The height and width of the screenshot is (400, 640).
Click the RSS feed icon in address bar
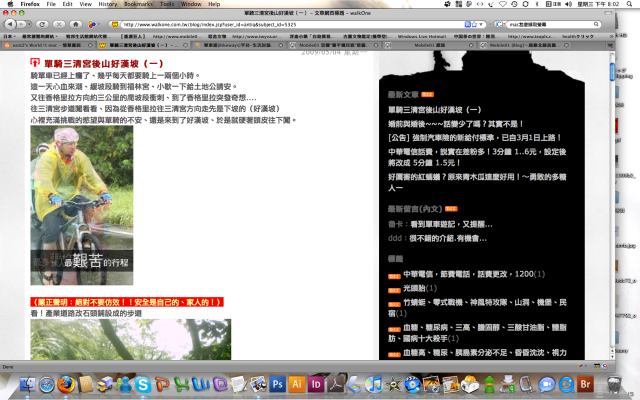point(468,24)
